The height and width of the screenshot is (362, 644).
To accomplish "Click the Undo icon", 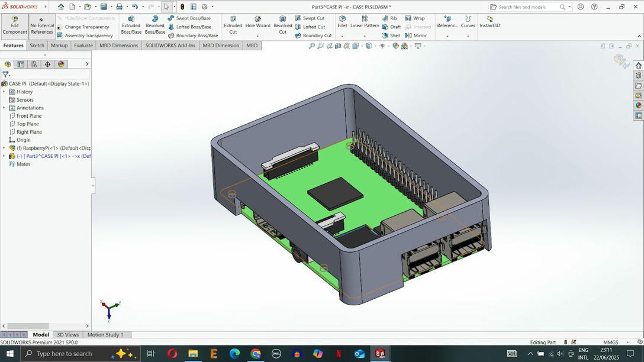I will [x=135, y=7].
